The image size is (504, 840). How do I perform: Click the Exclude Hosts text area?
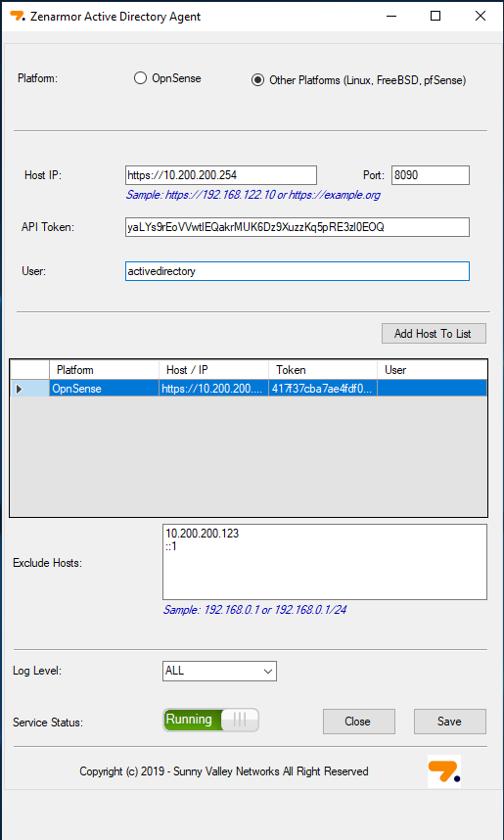[325, 562]
